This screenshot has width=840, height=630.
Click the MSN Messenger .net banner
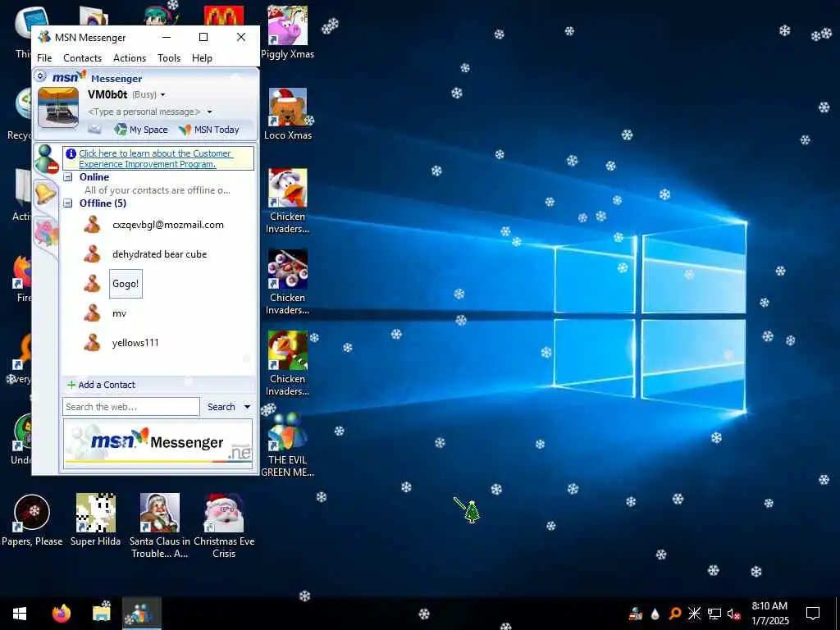click(x=157, y=444)
